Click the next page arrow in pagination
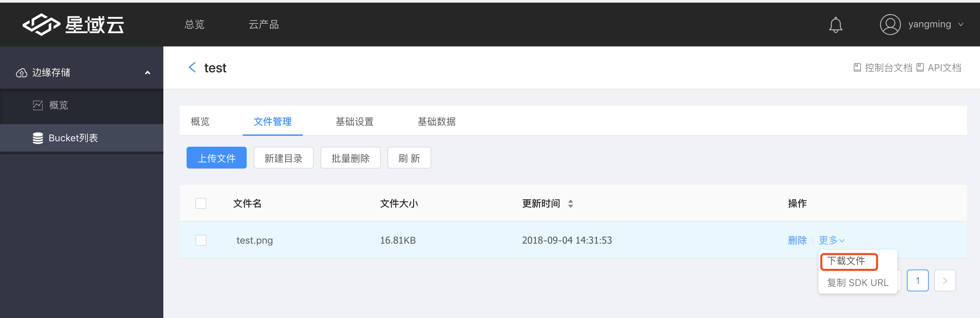980x318 pixels. [x=945, y=280]
